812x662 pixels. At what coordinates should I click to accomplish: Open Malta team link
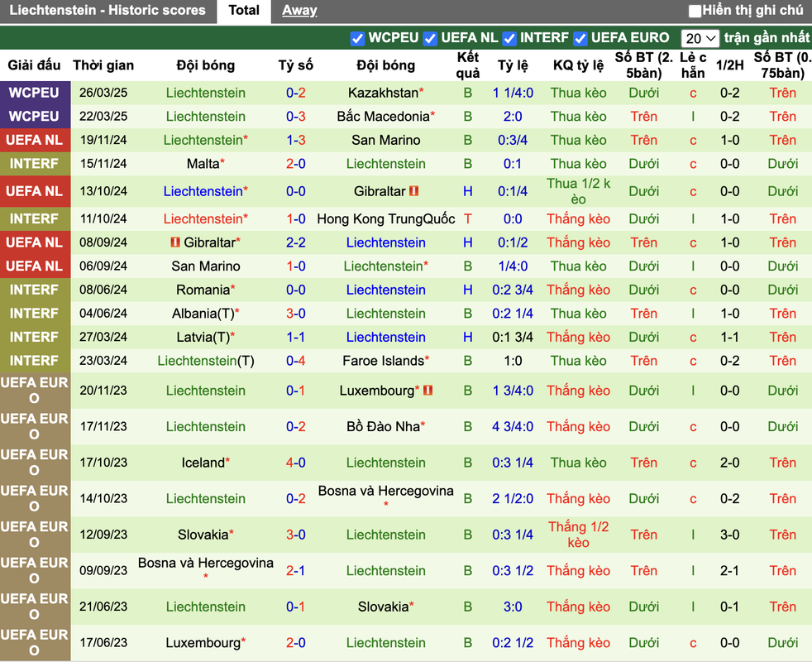point(203,164)
